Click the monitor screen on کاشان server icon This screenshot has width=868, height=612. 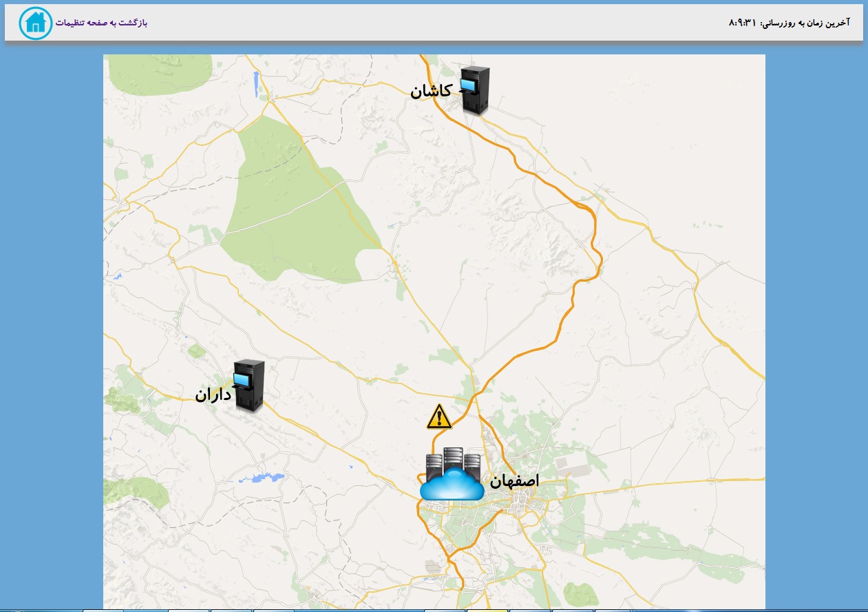coord(468,86)
